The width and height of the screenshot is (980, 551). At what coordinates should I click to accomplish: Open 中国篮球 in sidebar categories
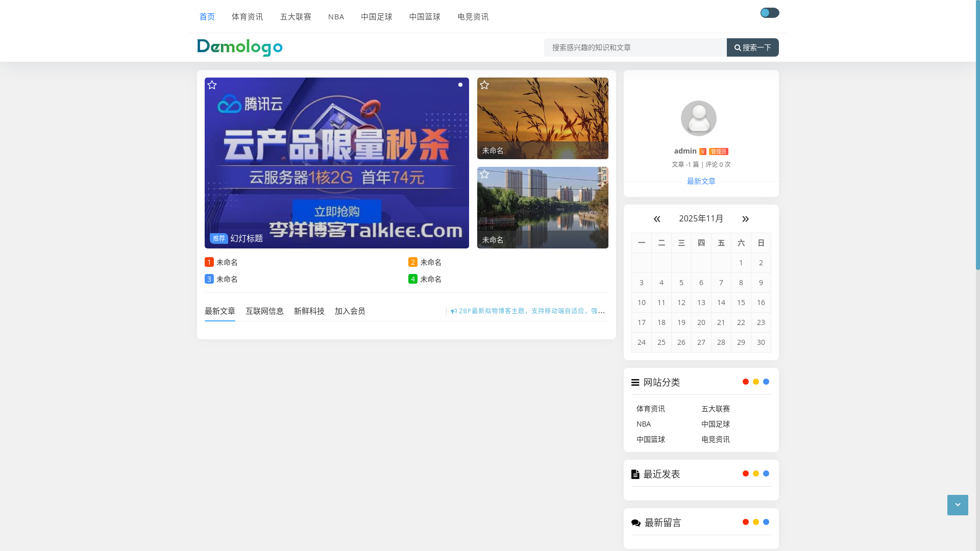coord(651,439)
